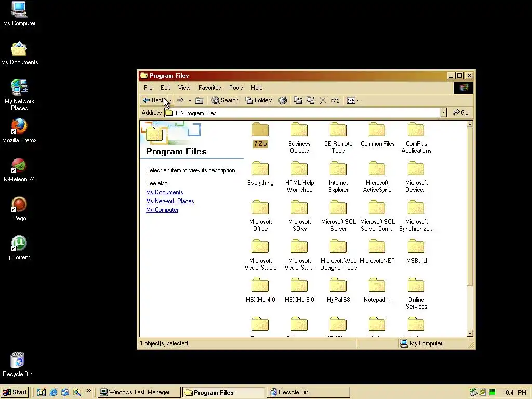Screen dimensions: 532x399
Task: Select the Common Files folder
Action: (x=377, y=135)
